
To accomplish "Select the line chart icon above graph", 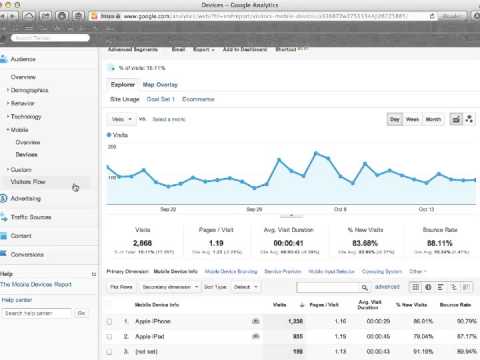I will tap(456, 119).
